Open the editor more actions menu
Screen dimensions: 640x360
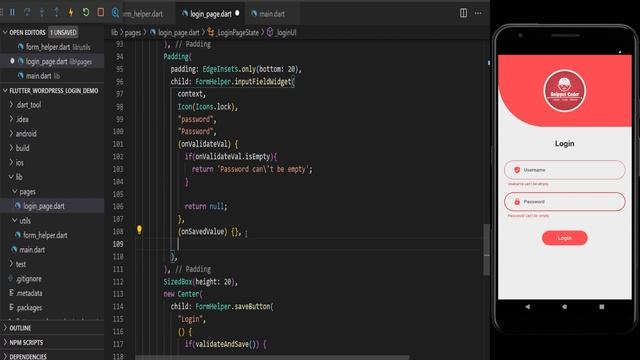tap(478, 13)
